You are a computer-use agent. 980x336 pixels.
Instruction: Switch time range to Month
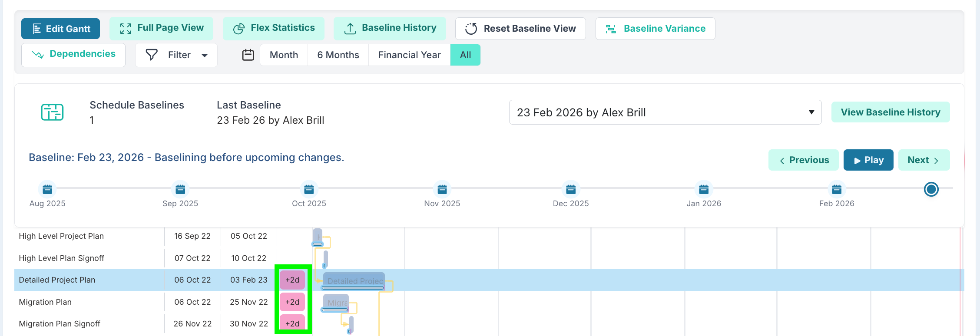click(x=284, y=55)
